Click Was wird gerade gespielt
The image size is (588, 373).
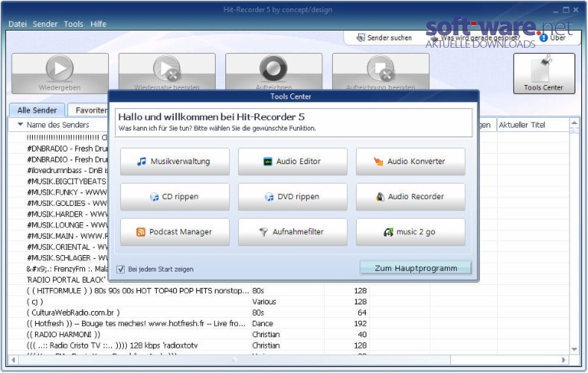pos(475,38)
